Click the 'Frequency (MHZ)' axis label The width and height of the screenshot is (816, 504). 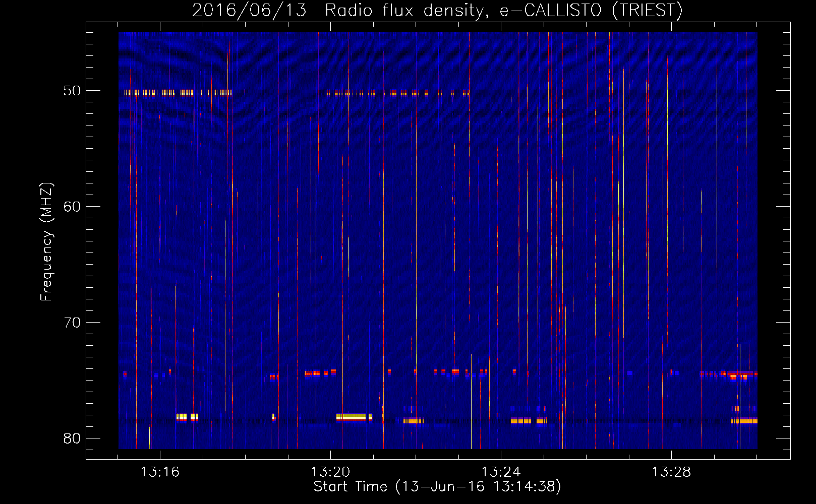tap(46, 241)
